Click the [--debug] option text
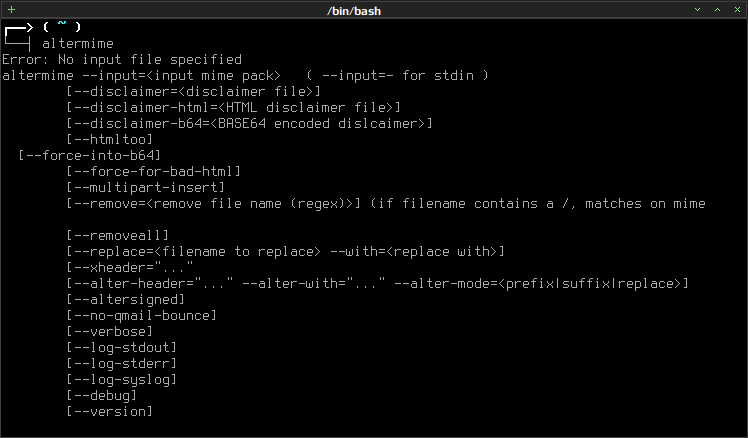748x438 pixels. point(102,396)
